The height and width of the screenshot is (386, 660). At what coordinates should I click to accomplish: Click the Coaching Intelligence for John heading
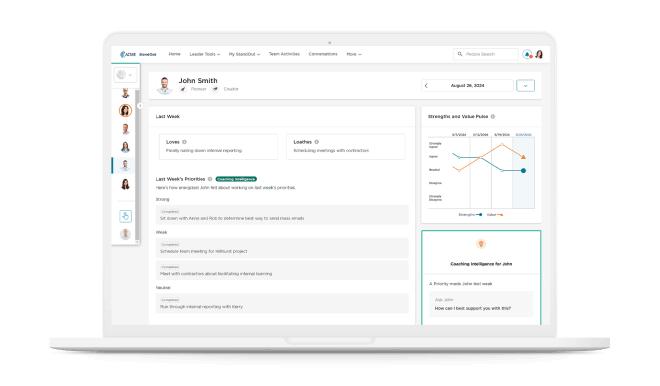[x=481, y=264]
